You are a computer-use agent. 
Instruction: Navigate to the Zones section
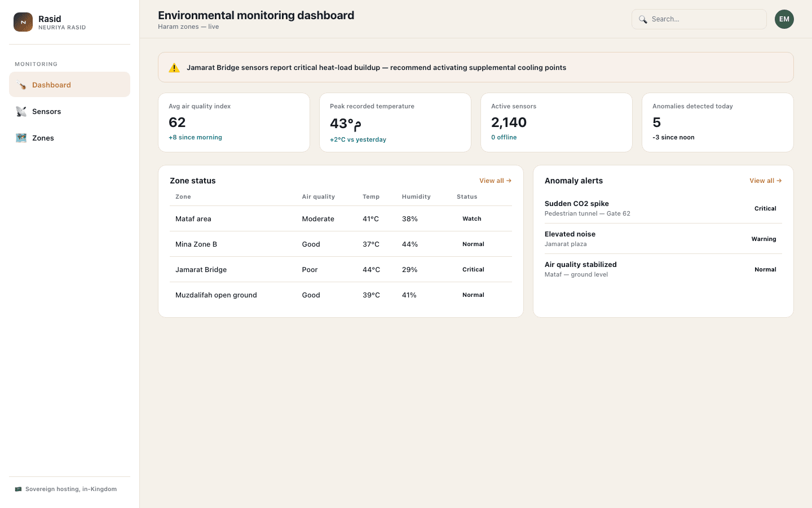70,138
